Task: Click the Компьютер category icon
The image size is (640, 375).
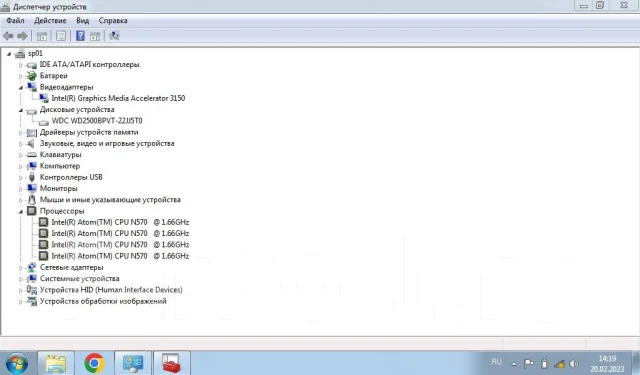Action: click(31, 166)
